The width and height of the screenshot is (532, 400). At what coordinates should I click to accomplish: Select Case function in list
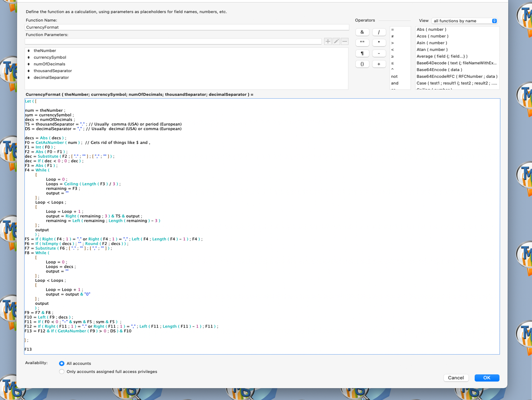457,83
